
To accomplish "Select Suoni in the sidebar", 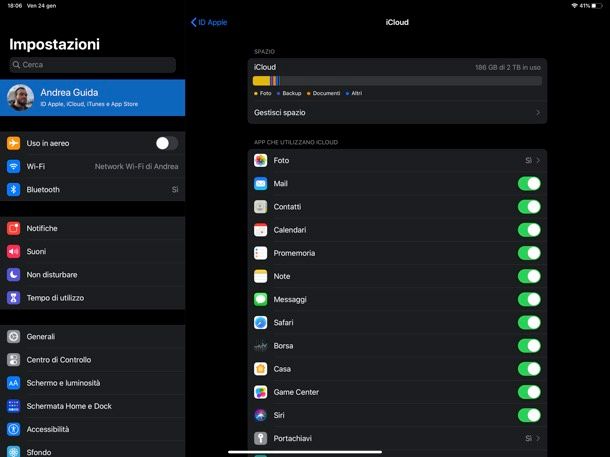I will coord(93,252).
